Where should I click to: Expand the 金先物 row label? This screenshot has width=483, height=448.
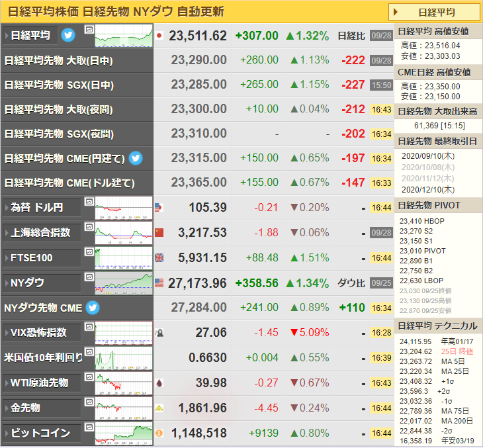(x=42, y=408)
